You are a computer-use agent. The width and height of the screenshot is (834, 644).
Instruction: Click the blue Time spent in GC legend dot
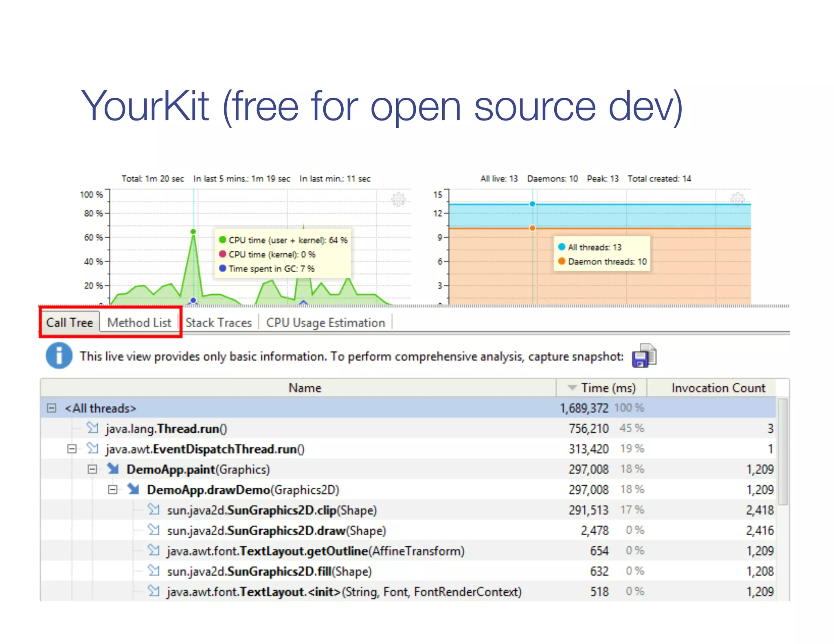pos(222,268)
